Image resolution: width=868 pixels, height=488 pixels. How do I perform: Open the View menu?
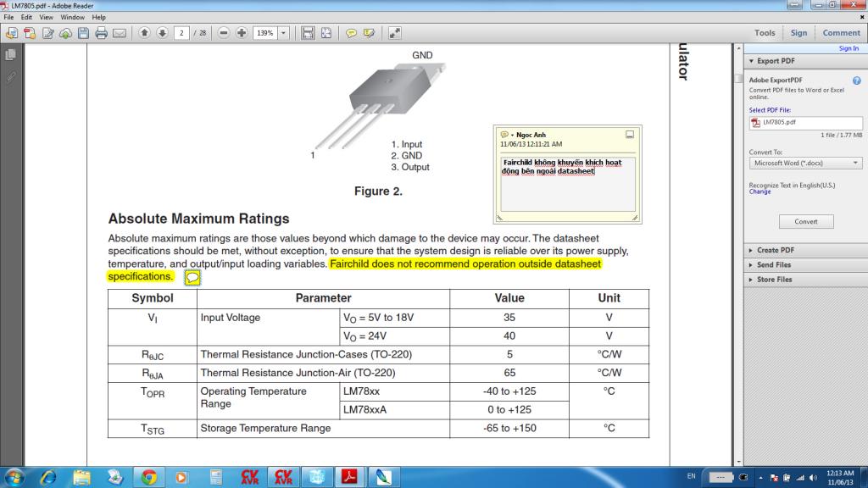(46, 17)
